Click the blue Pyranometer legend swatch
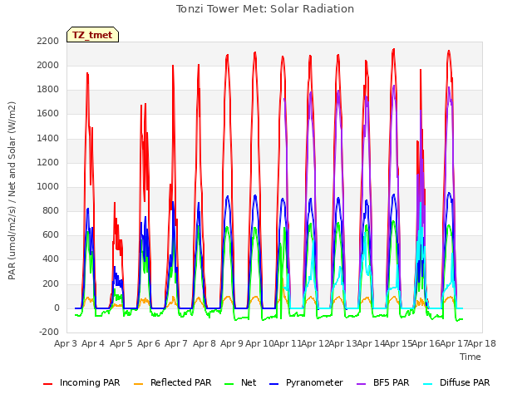 tap(273, 384)
